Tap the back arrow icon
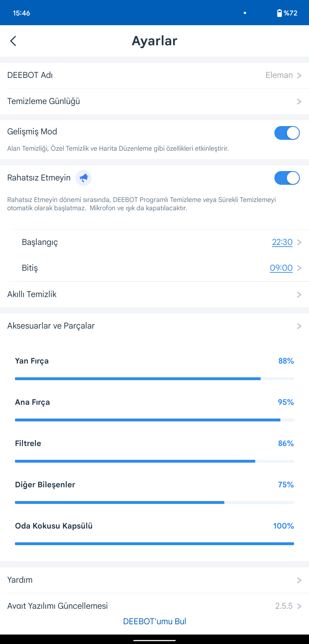This screenshot has height=644, width=309. point(13,41)
